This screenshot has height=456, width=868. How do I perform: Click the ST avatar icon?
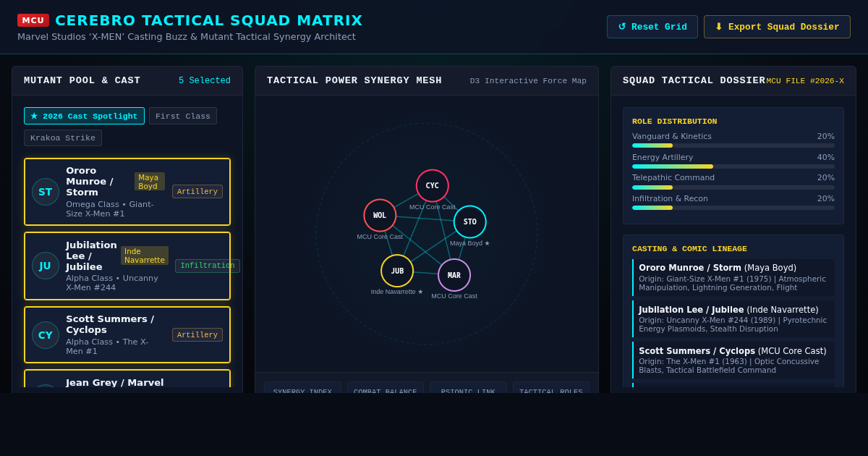(46, 192)
